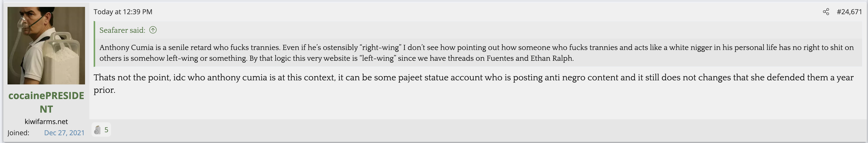Image resolution: width=868 pixels, height=143 pixels.
Task: Click the 'Today at 12:39 PM' timestamp
Action: [123, 12]
